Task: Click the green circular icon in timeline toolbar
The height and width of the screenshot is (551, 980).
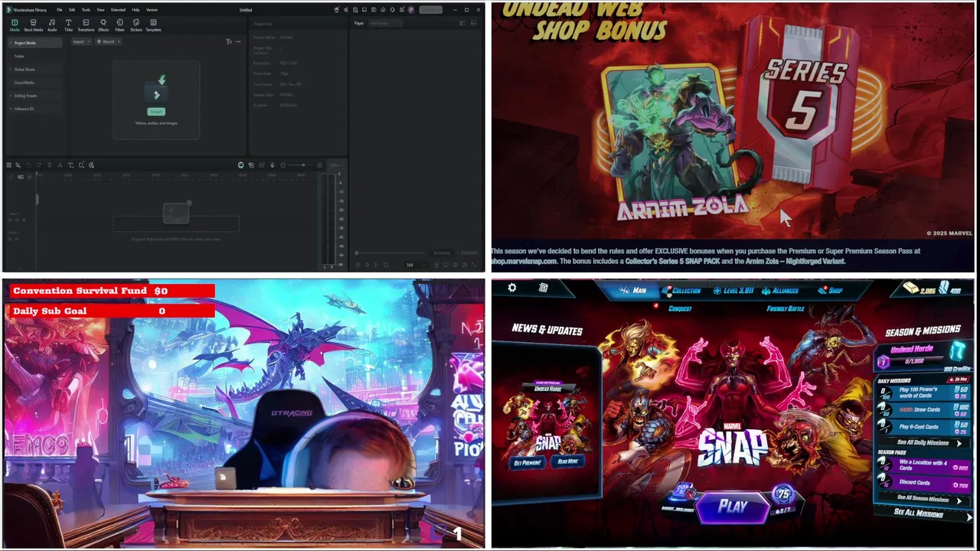Action: pos(240,165)
